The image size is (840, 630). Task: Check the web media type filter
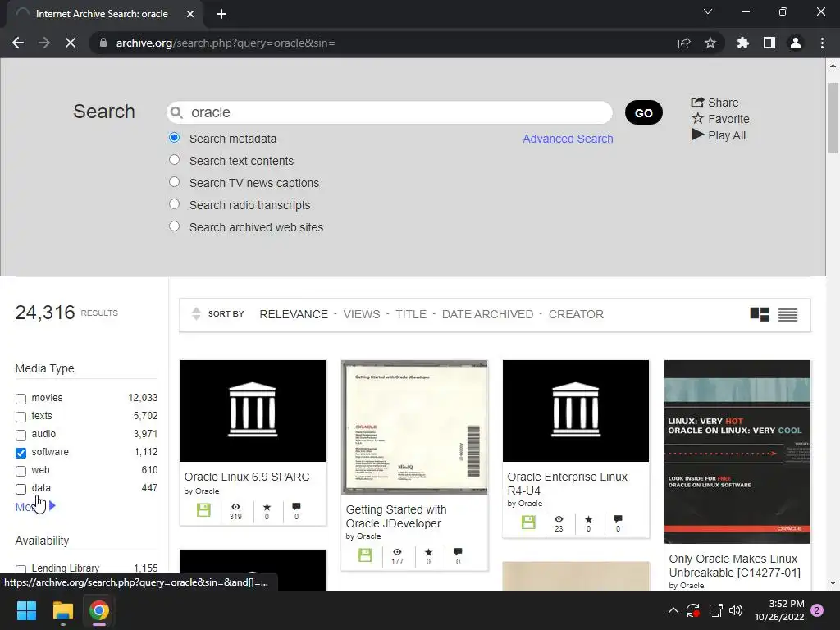[x=21, y=471]
